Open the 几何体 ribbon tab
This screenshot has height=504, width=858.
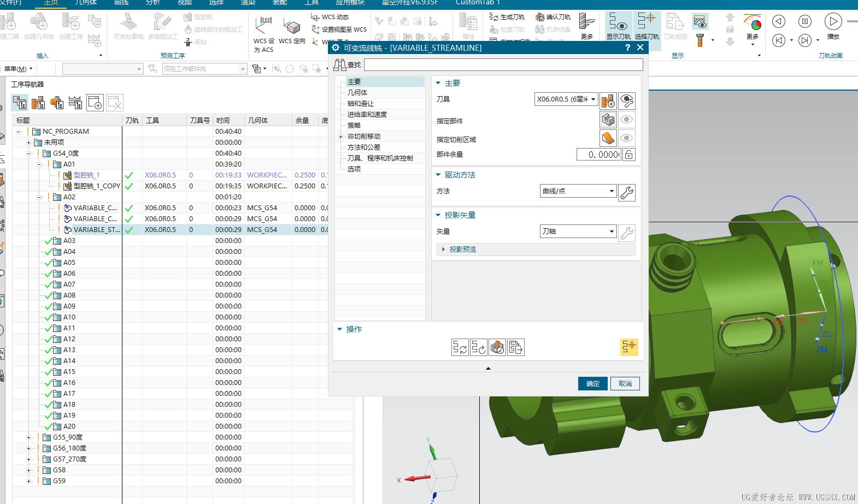(86, 3)
